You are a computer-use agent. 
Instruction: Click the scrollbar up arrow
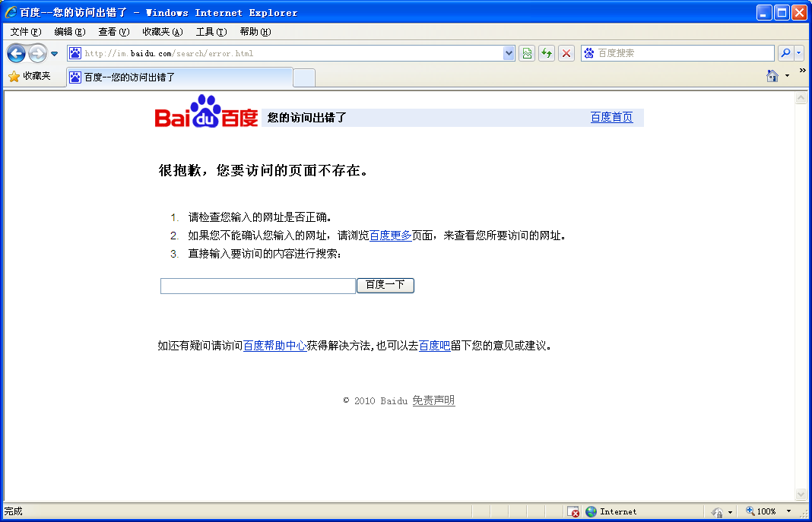[x=801, y=97]
